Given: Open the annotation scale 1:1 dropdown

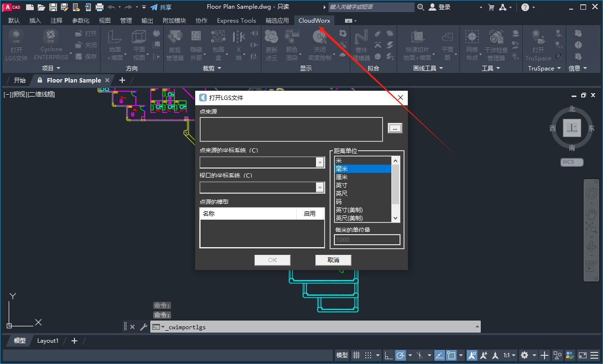Looking at the screenshot, I should pyautogui.click(x=509, y=355).
